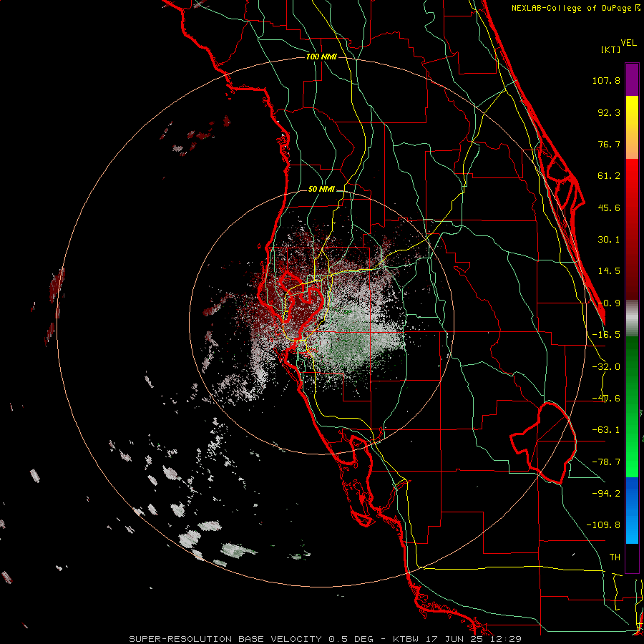Image resolution: width=644 pixels, height=644 pixels.
Task: Click the 50 NMI range ring label
Action: tap(321, 190)
